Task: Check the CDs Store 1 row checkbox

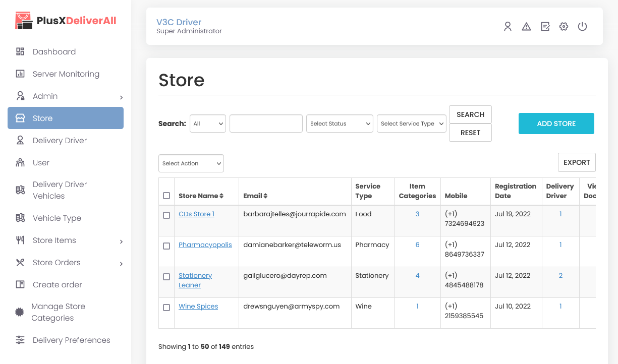Action: (x=166, y=215)
